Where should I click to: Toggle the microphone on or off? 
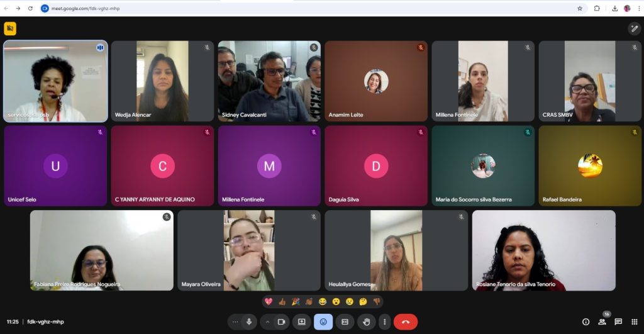click(x=249, y=321)
